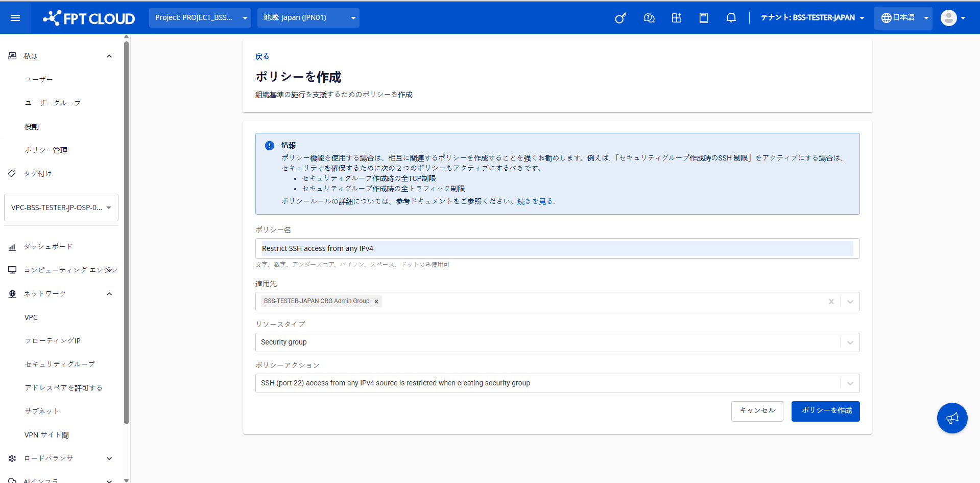Go to ユーザー in the sidebar
This screenshot has height=483, width=980.
pyautogui.click(x=39, y=79)
